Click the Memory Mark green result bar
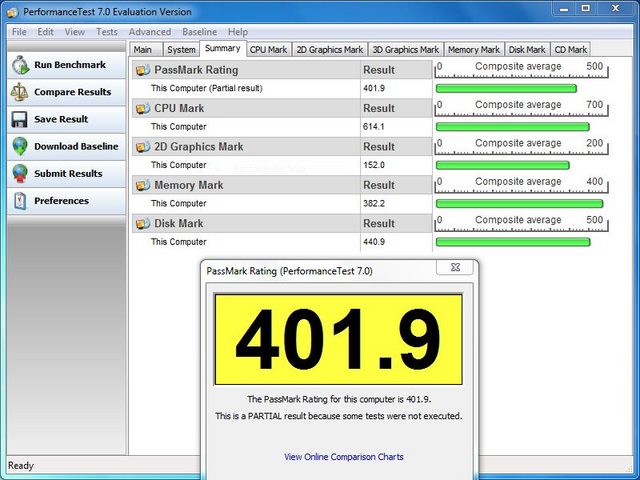The height and width of the screenshot is (480, 640). (519, 204)
